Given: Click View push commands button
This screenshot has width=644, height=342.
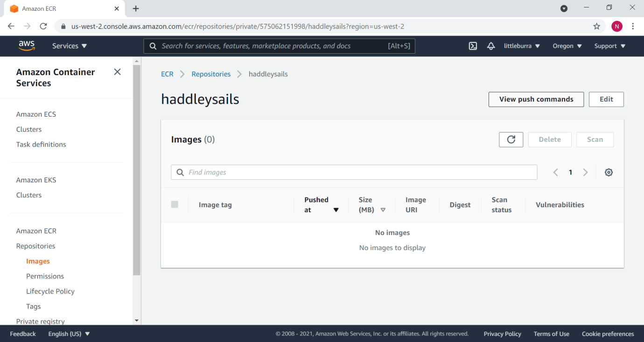Looking at the screenshot, I should pos(536,99).
